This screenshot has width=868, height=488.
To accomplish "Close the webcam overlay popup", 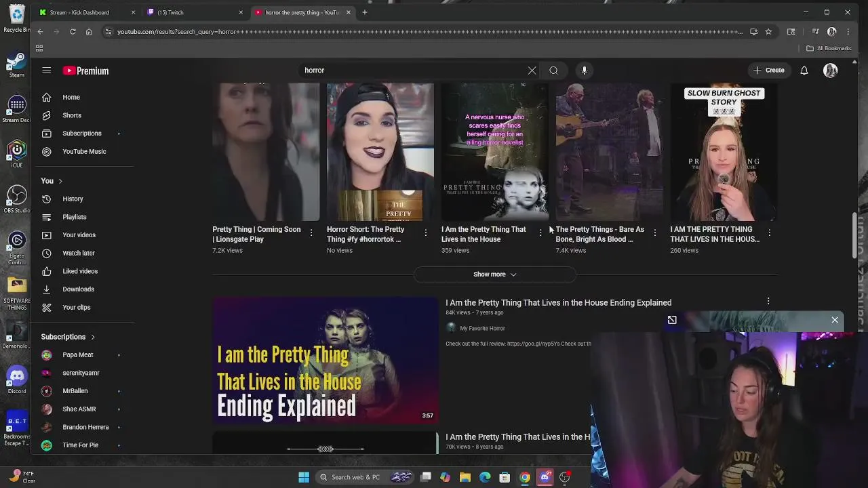I will pyautogui.click(x=835, y=320).
